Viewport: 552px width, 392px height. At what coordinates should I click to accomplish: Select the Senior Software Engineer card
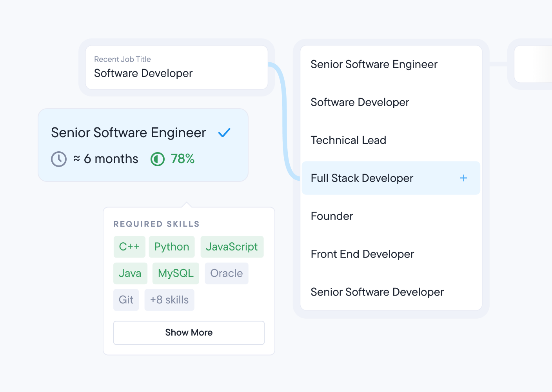tap(143, 145)
